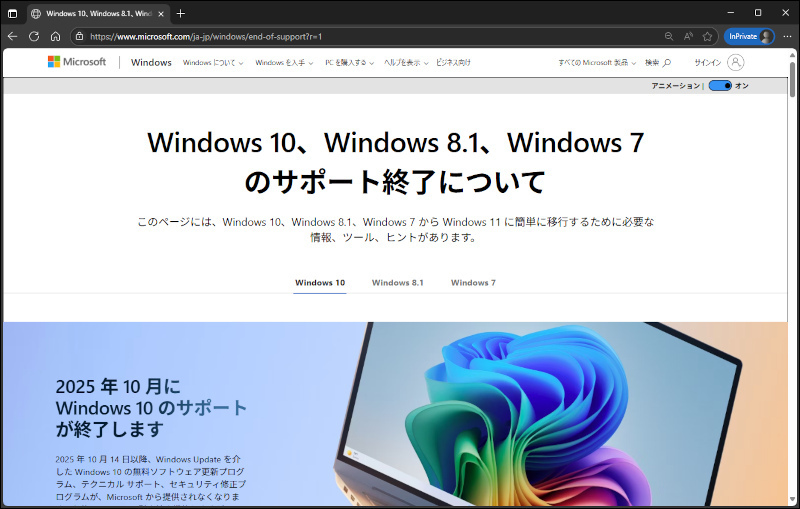This screenshot has height=509, width=800.
Task: Click the zoom magnifier icon in address bar
Action: 669,36
